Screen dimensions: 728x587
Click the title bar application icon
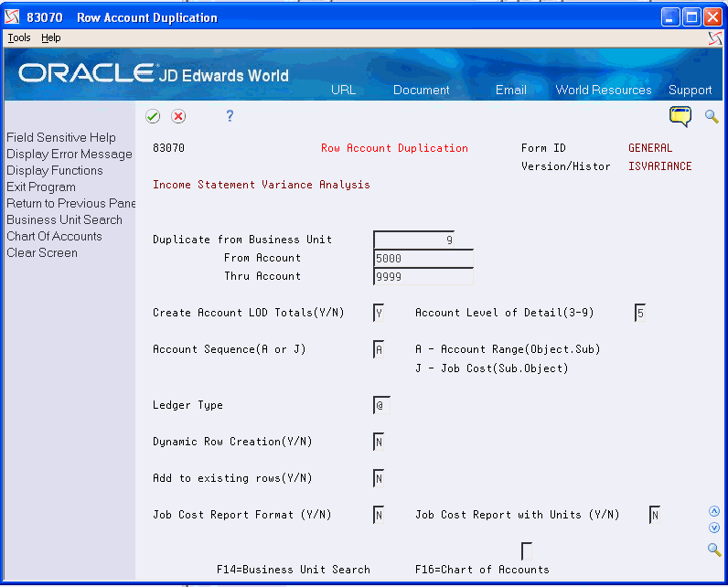(12, 17)
